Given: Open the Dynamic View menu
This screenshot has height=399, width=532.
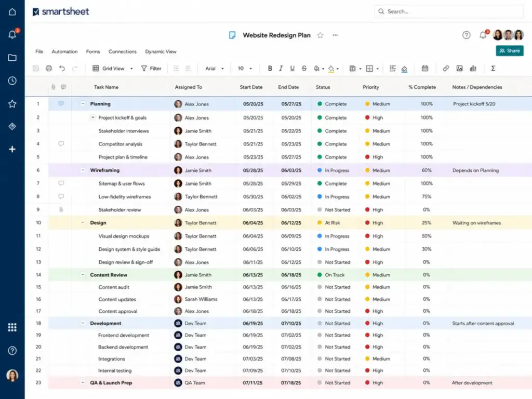Looking at the screenshot, I should [x=161, y=51].
